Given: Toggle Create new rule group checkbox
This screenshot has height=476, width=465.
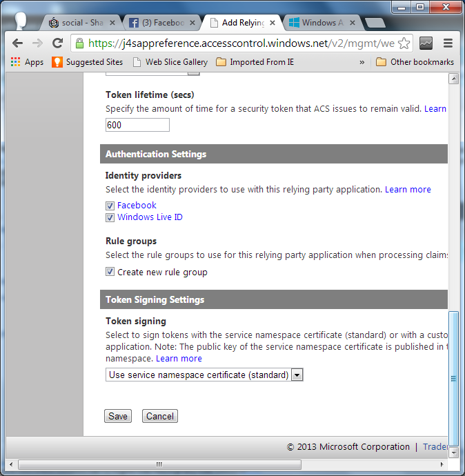Looking at the screenshot, I should coord(110,272).
